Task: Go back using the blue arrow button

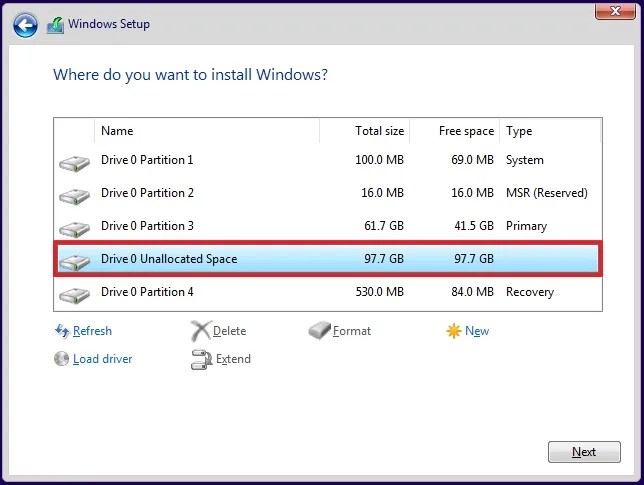Action: coord(25,25)
